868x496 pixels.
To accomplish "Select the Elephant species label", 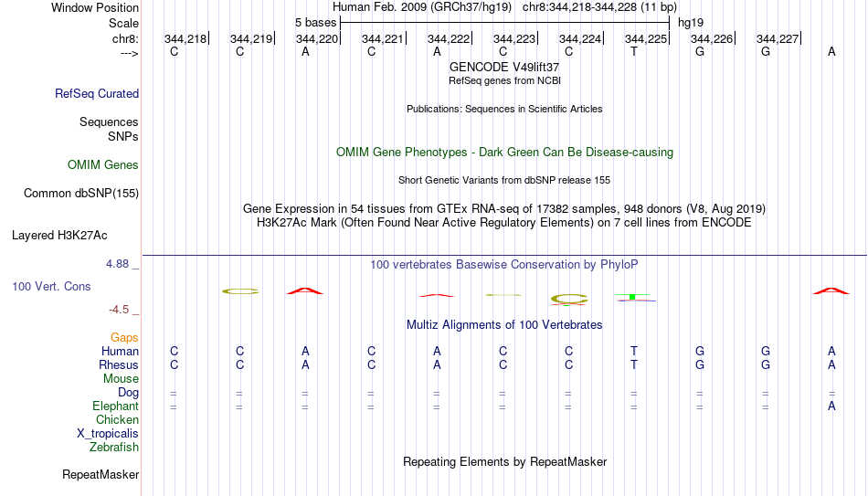I will pos(115,406).
